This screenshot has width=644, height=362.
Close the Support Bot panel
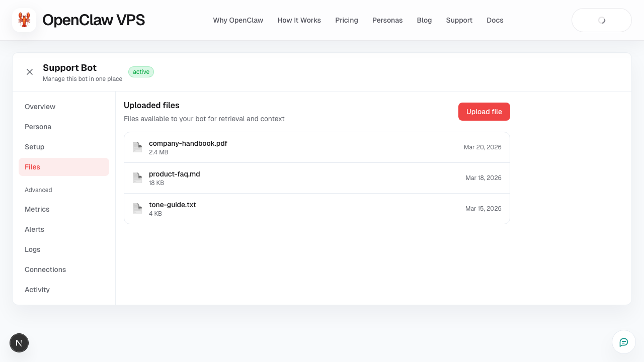[30, 72]
